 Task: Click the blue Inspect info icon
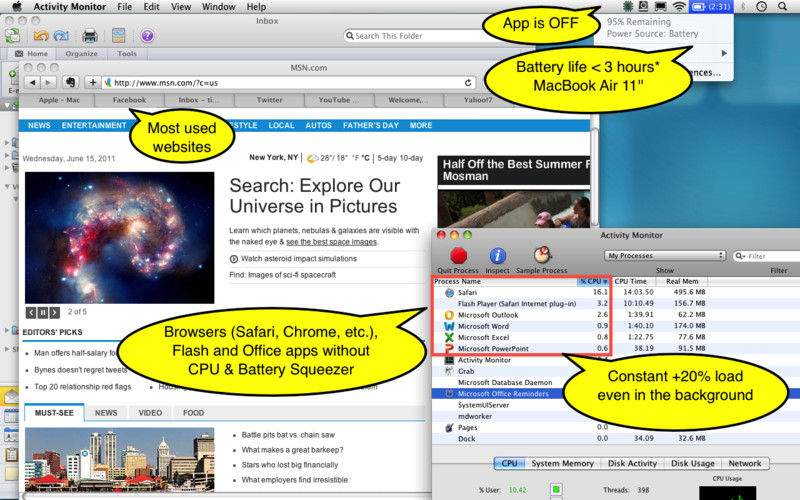pos(497,255)
